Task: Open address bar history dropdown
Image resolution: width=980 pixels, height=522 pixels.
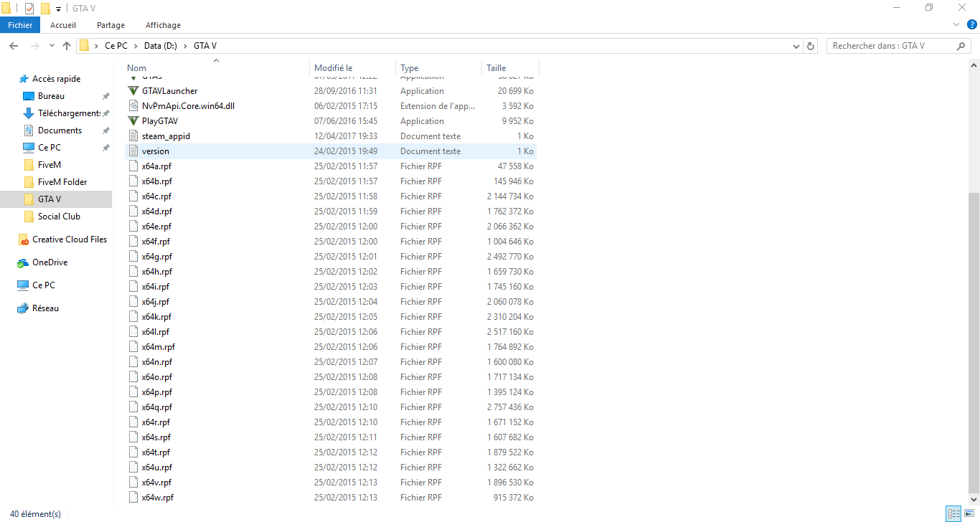Action: [796, 46]
